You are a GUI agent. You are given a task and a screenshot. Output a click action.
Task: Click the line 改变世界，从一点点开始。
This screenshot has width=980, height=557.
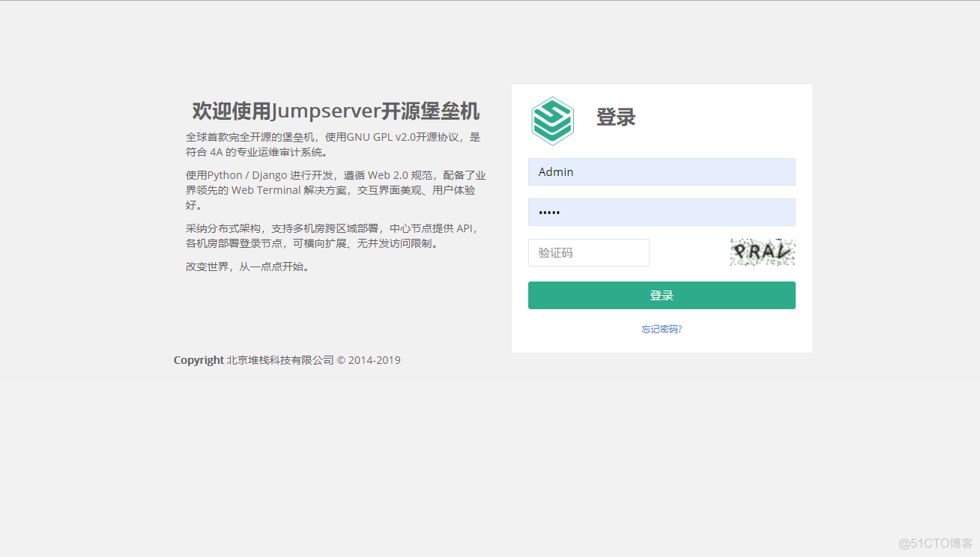[x=249, y=266]
